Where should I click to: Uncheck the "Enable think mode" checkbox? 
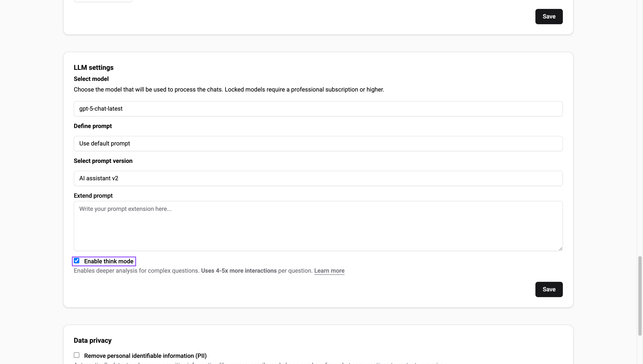tap(76, 261)
